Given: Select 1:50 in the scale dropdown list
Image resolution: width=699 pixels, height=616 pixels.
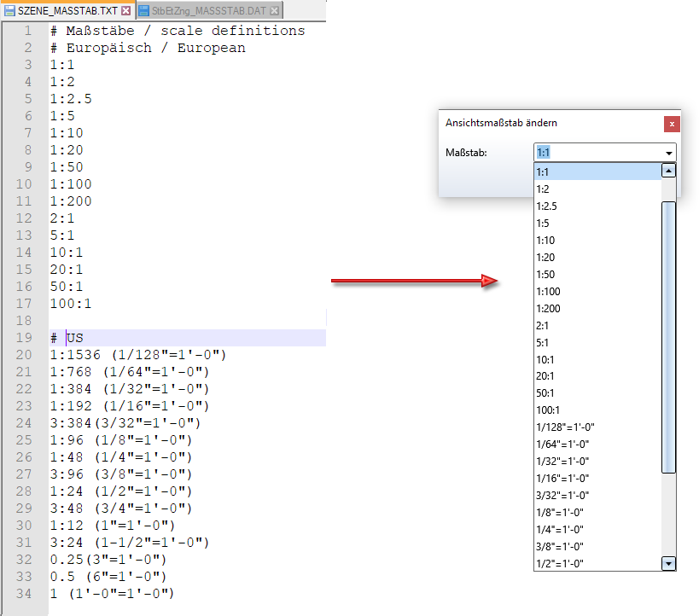Looking at the screenshot, I should 597,275.
